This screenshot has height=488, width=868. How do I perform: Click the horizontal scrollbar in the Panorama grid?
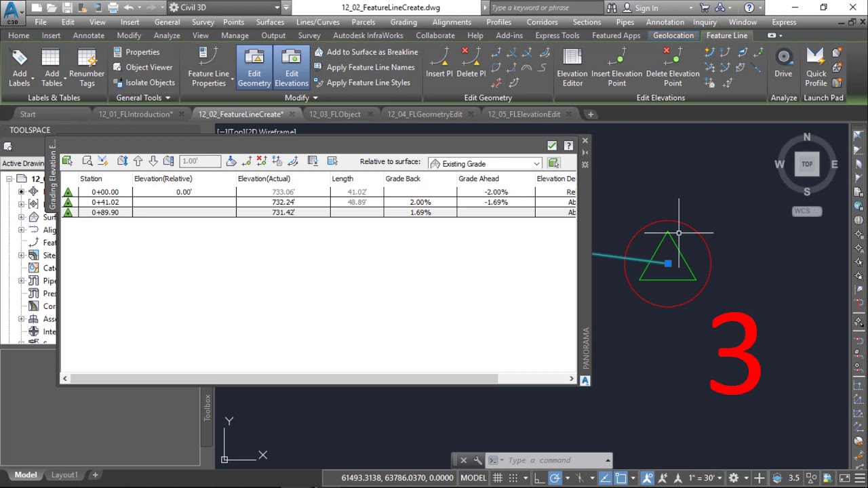(x=283, y=379)
